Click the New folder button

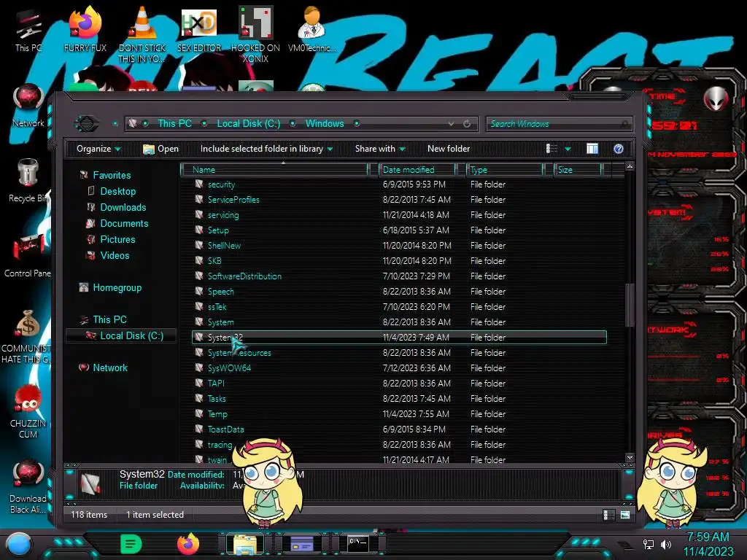point(449,149)
